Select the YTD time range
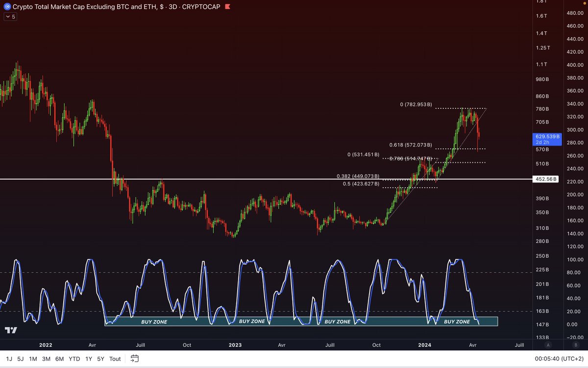Screen dimensions: 588x368 (x=74, y=359)
